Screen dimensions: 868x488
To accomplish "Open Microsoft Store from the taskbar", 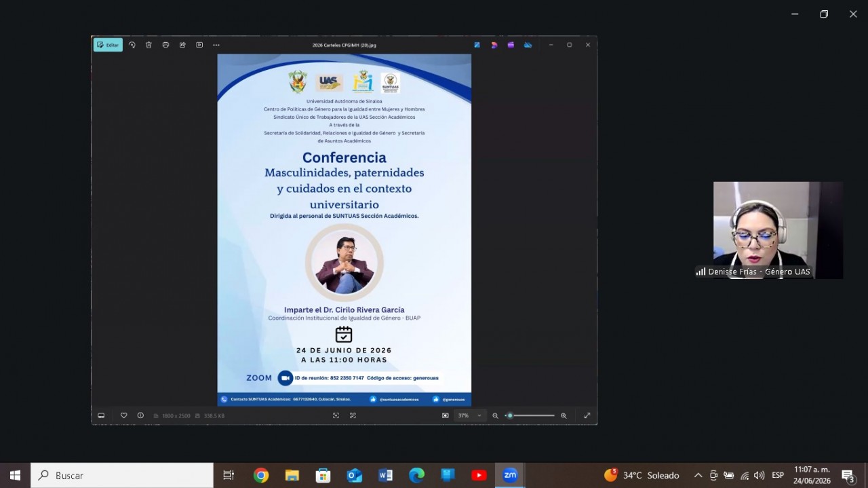I will 323,475.
